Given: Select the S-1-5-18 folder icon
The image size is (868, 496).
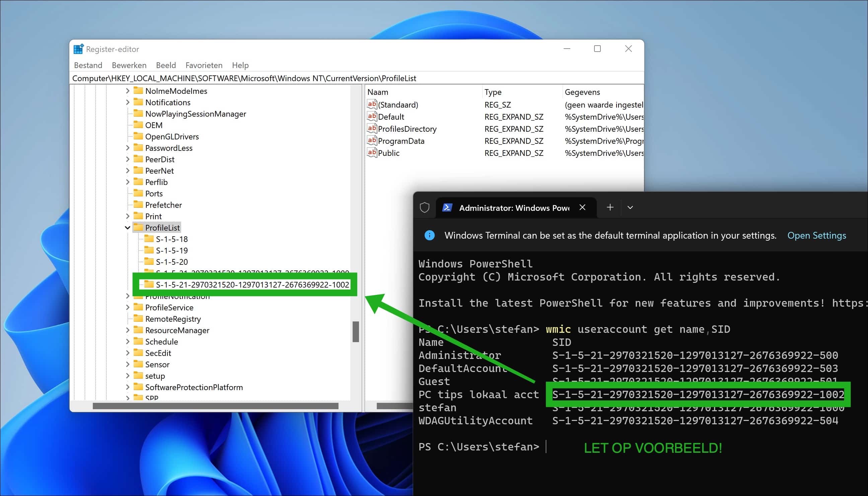Looking at the screenshot, I should pos(150,239).
